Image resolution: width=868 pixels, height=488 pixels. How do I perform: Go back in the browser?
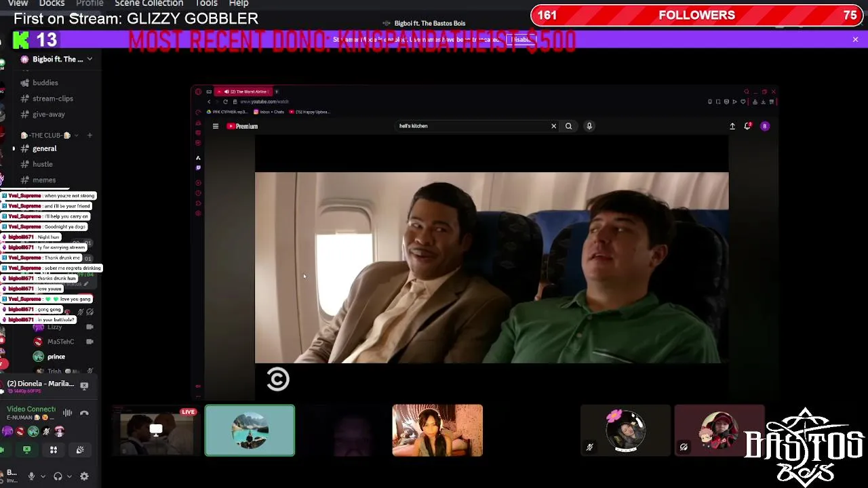pyautogui.click(x=209, y=102)
